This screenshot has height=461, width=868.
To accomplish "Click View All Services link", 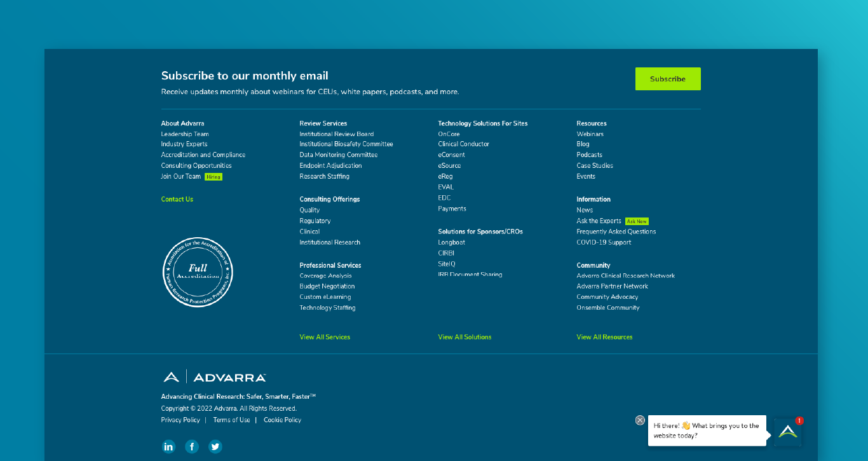I will coord(325,338).
